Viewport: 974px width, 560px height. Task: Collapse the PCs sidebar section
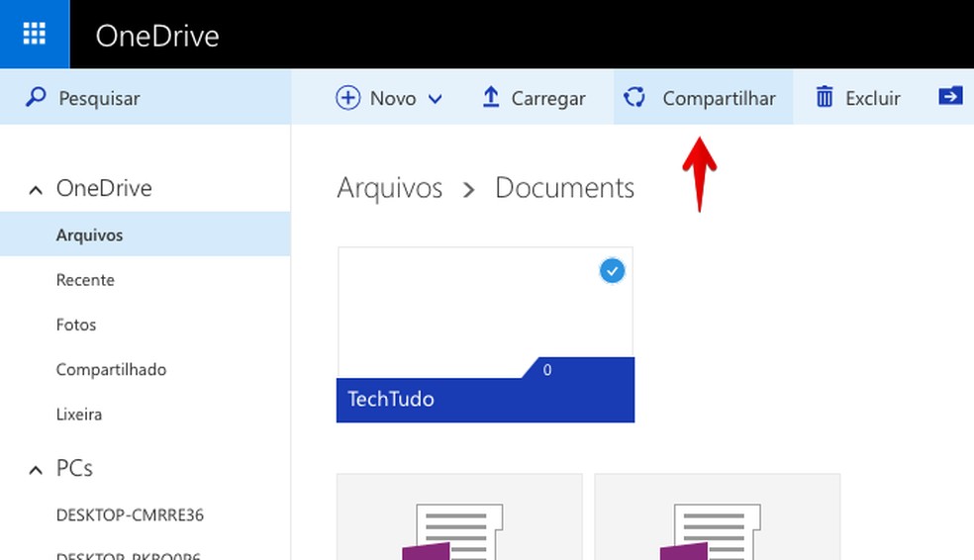tap(36, 469)
